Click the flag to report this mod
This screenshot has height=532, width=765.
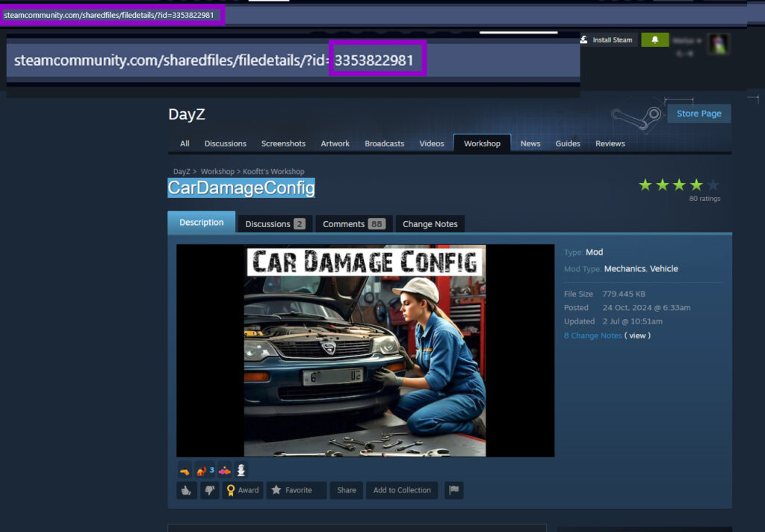[453, 490]
